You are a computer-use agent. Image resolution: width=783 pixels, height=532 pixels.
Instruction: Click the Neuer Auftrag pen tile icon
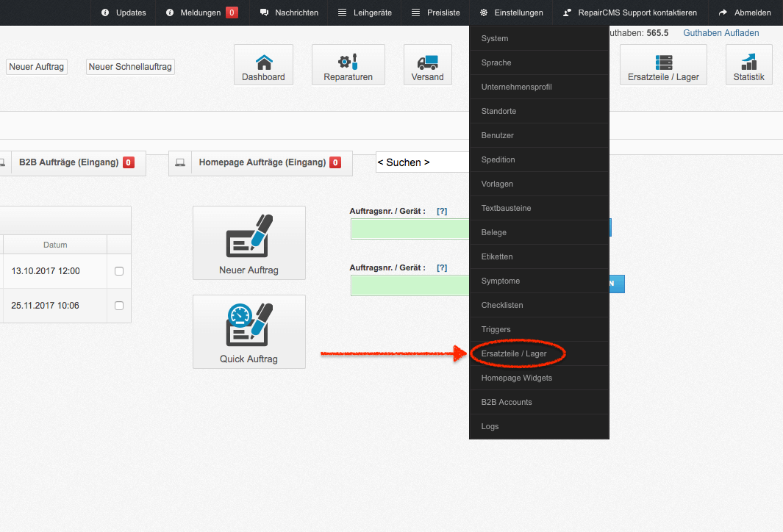(249, 236)
